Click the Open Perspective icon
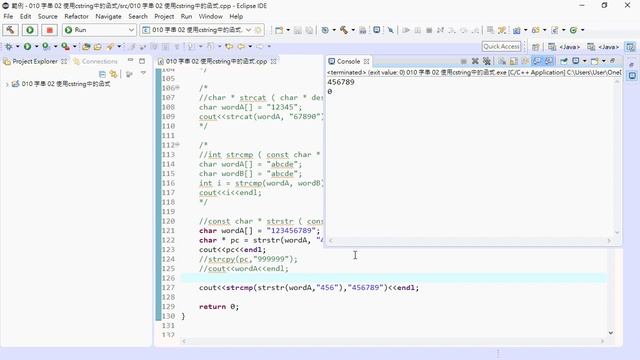This screenshot has width=640, height=360. coord(536,47)
